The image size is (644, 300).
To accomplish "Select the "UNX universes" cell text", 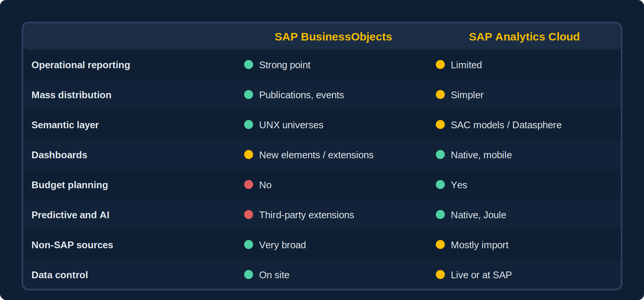I will pos(291,125).
